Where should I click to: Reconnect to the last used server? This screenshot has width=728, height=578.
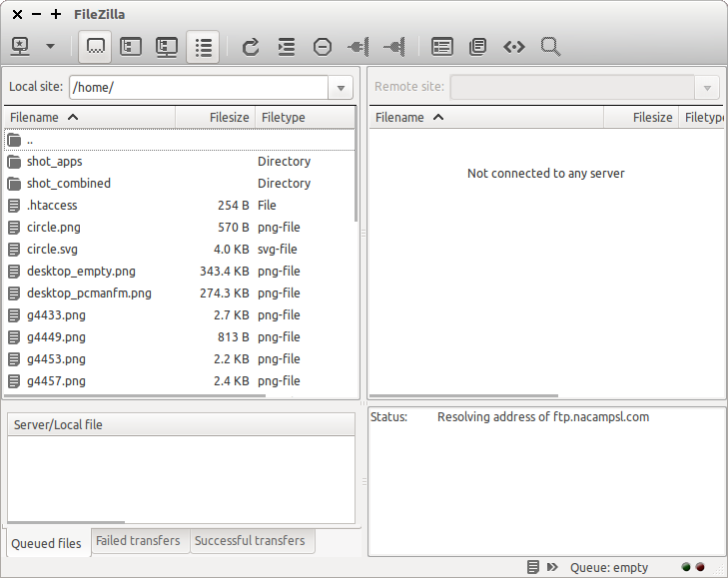[394, 47]
